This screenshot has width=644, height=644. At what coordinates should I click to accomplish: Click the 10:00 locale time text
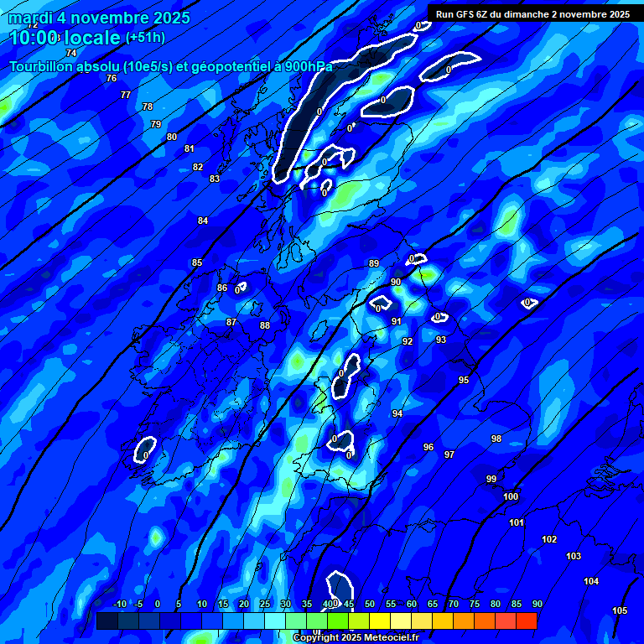pos(65,38)
